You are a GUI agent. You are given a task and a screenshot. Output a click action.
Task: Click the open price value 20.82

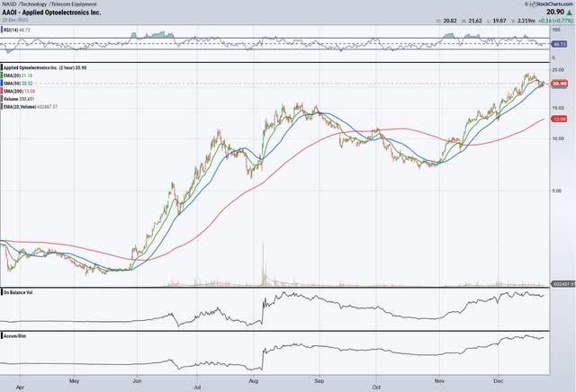coord(450,21)
